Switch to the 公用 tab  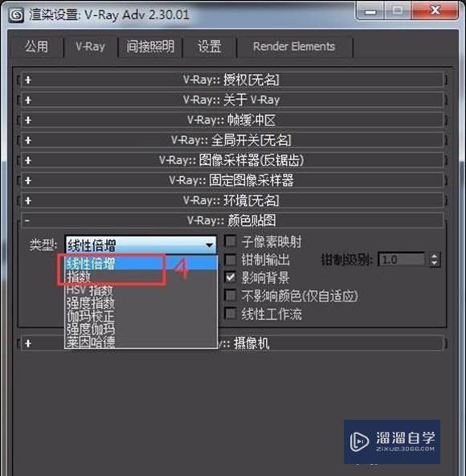(x=36, y=47)
